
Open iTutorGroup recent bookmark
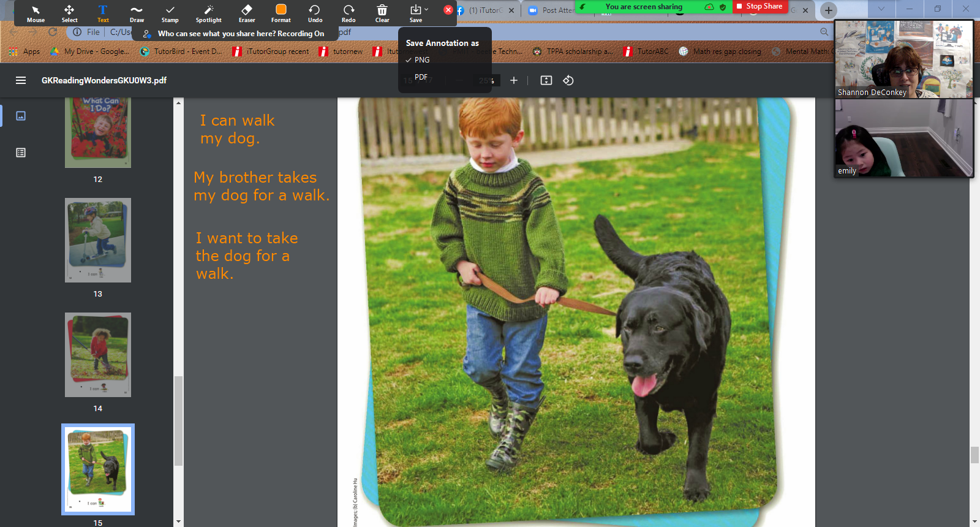pos(271,51)
